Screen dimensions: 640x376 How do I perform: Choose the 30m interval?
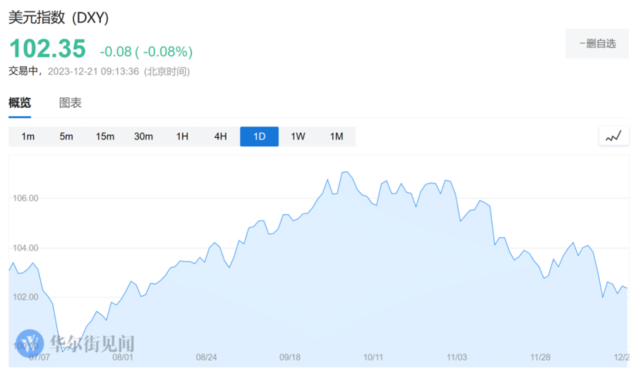pos(144,136)
